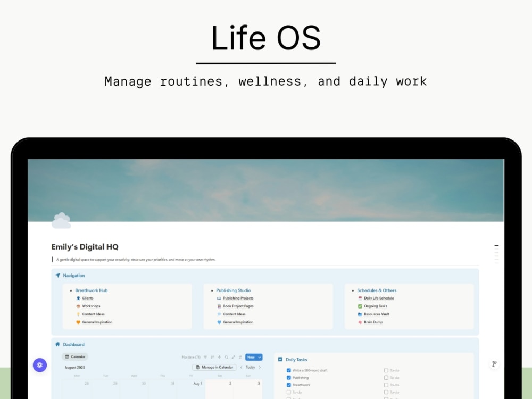Click the Daily Tasks heading check icon
This screenshot has height=399, width=532.
280,359
